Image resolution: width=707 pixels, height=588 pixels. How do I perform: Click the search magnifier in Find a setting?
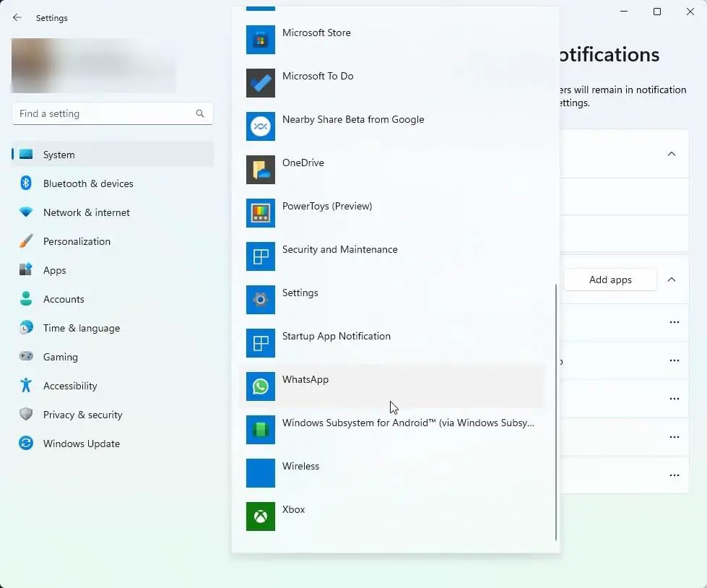(200, 113)
